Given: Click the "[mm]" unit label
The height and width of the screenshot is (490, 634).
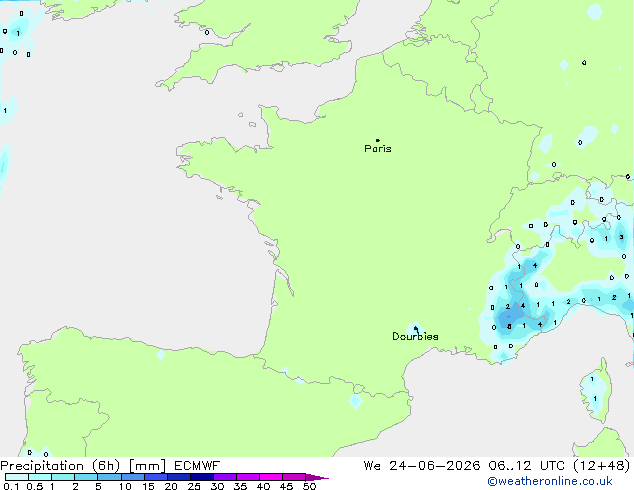Looking at the screenshot, I should (x=147, y=466).
